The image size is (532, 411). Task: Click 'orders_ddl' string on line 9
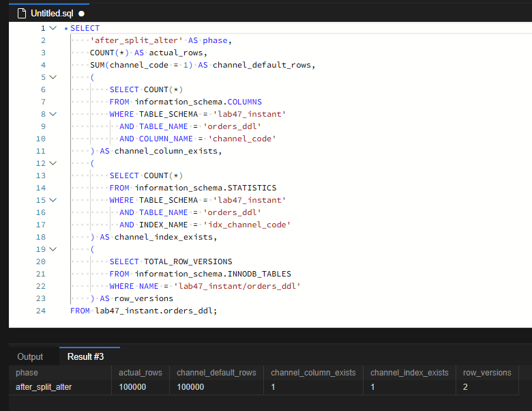point(233,126)
